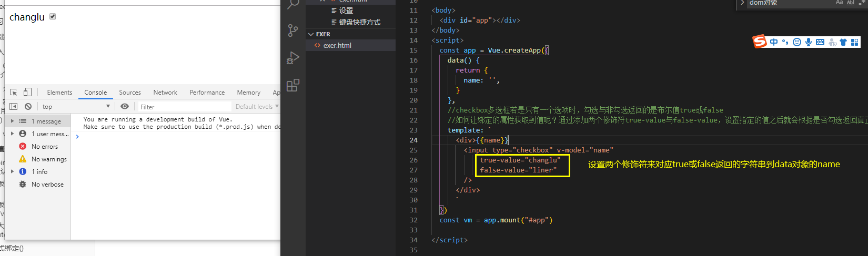Click the app.mount("#app") code on line 32
The image size is (868, 256).
[518, 220]
